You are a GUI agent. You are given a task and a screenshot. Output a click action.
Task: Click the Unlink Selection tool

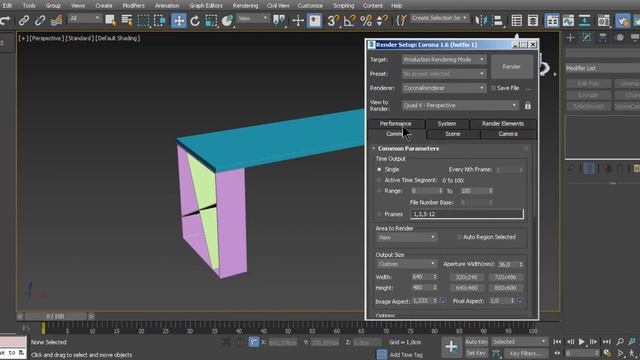pyautogui.click(x=40, y=20)
